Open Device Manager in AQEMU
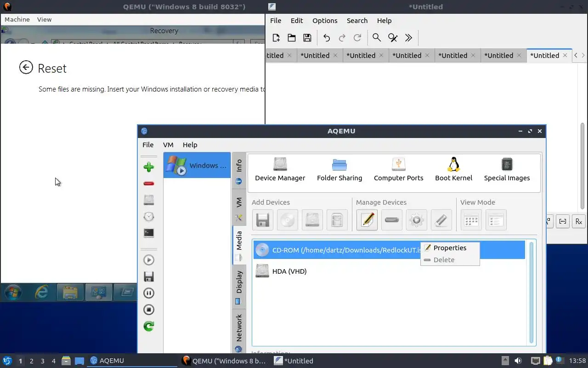 click(280, 169)
